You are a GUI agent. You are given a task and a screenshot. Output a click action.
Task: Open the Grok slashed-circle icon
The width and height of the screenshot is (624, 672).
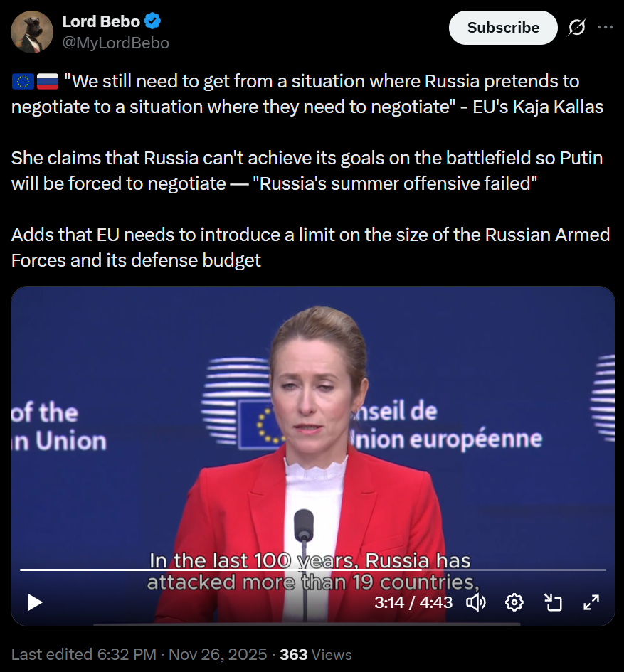(577, 28)
